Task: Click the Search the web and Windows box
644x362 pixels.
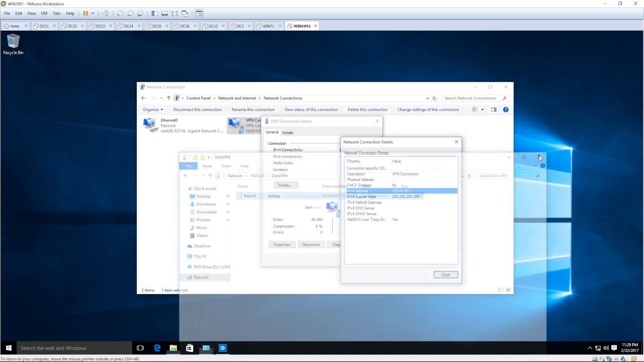Action: 74,348
